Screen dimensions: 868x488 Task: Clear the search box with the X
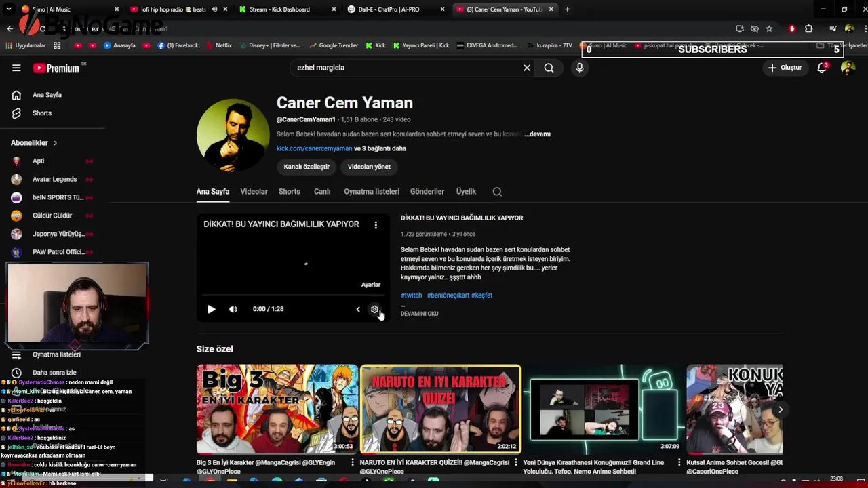pos(527,68)
